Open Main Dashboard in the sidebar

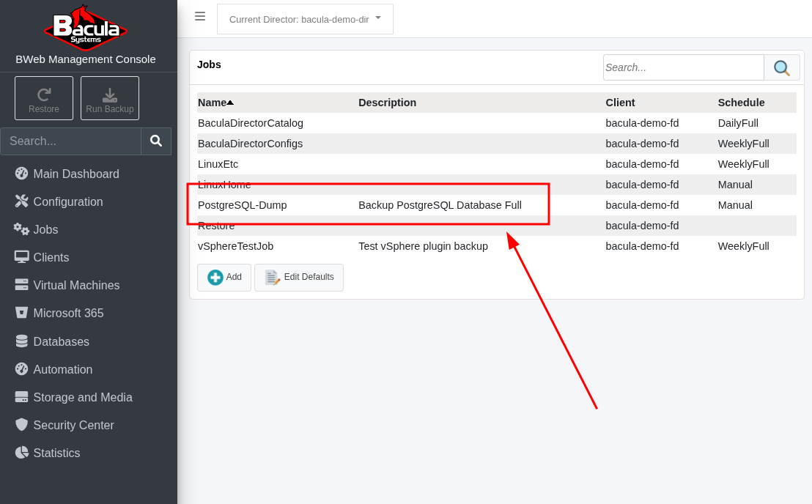(x=75, y=174)
